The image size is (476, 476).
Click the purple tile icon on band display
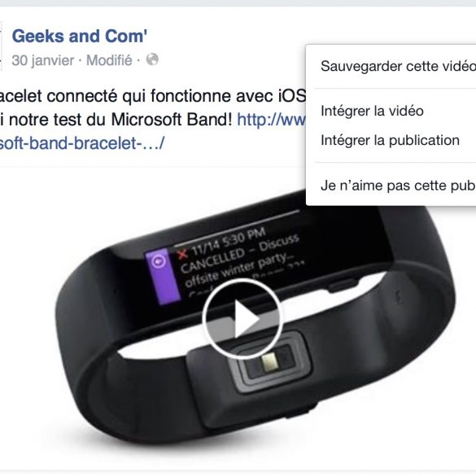[x=163, y=276]
